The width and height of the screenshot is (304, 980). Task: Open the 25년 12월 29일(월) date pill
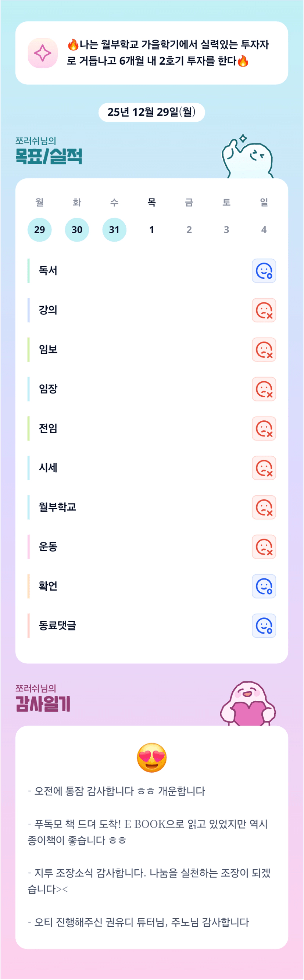151,112
